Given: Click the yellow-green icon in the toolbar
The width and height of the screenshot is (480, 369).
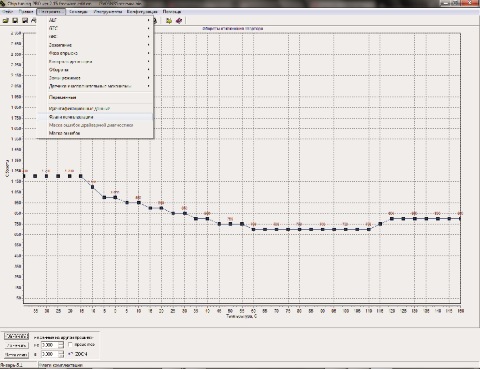Looking at the screenshot, I should (x=169, y=21).
